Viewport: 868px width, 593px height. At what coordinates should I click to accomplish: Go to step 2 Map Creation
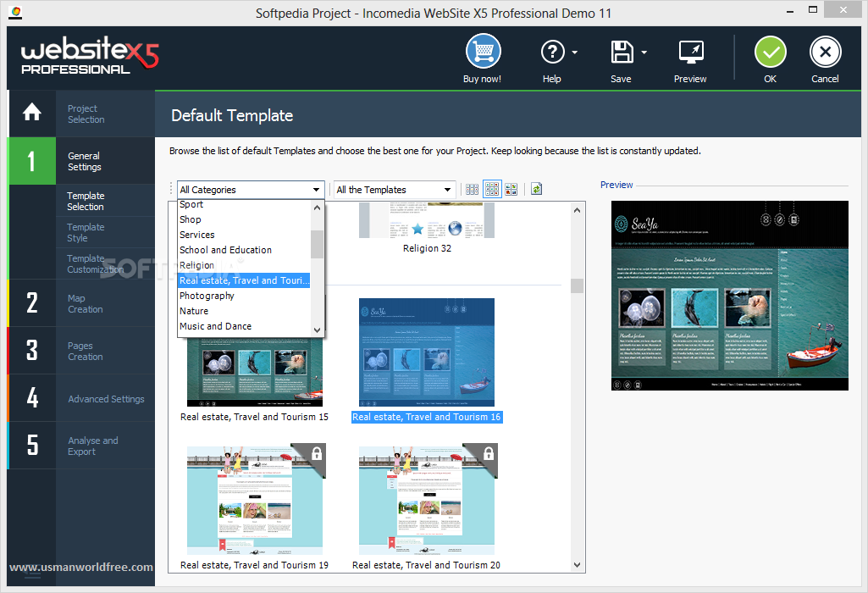point(81,303)
